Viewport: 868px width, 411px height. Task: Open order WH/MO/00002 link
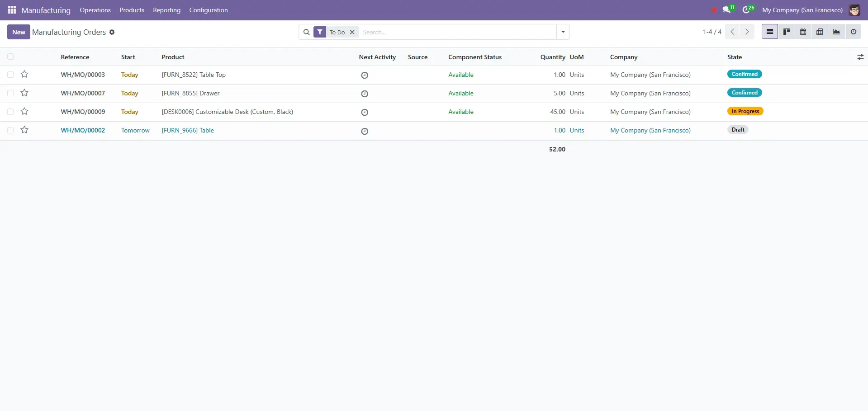(x=83, y=130)
